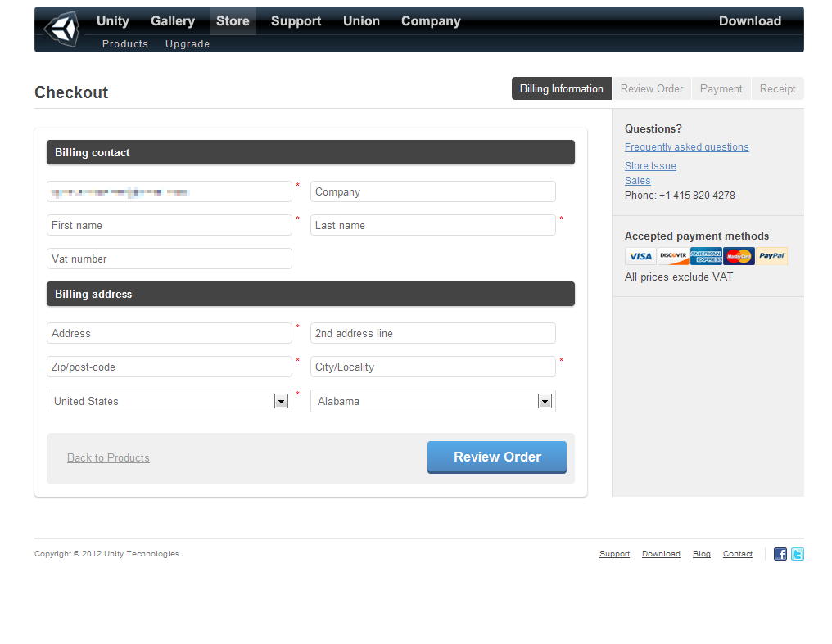Click the Facebook icon in footer

click(780, 554)
